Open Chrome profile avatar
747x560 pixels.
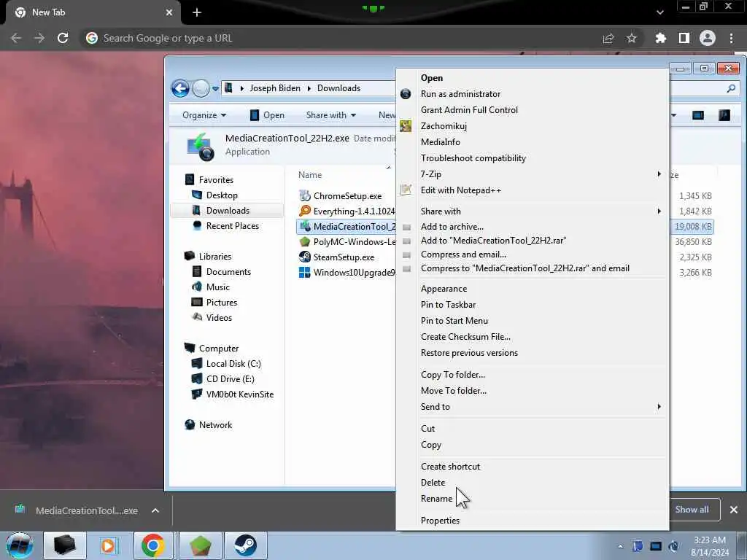708,38
